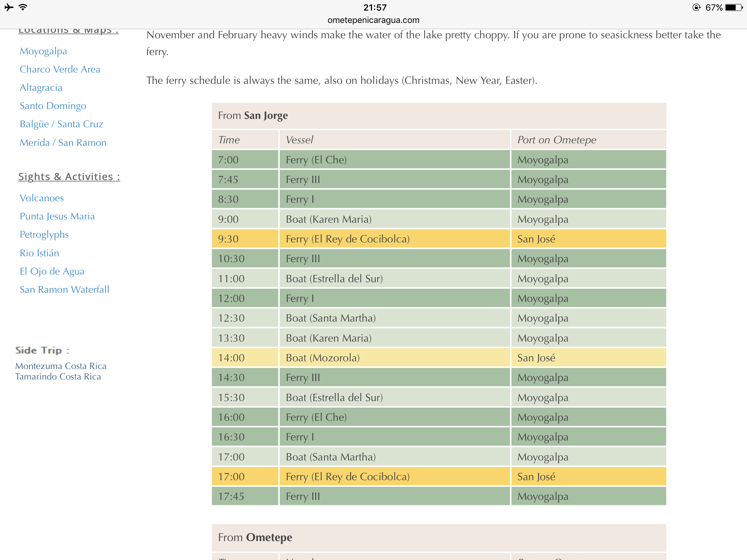Image resolution: width=747 pixels, height=560 pixels.
Task: Go to the Petroglyphs page
Action: (x=44, y=234)
